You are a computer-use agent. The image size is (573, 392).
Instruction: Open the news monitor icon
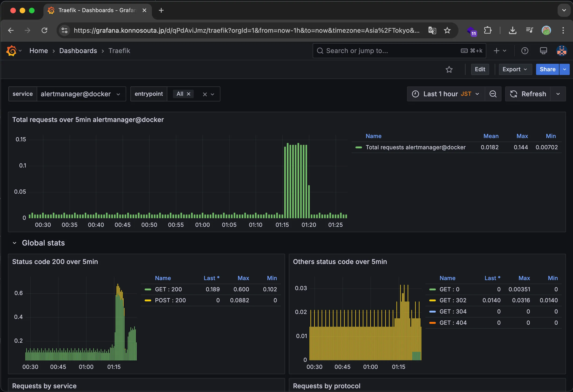pyautogui.click(x=543, y=51)
